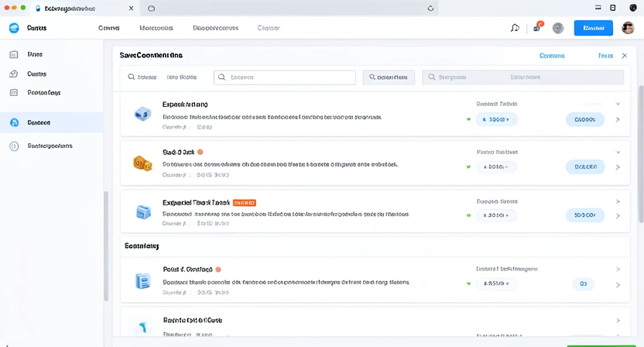The image size is (644, 347).
Task: Open the value pill dropdown in document row
Action: pos(496,283)
